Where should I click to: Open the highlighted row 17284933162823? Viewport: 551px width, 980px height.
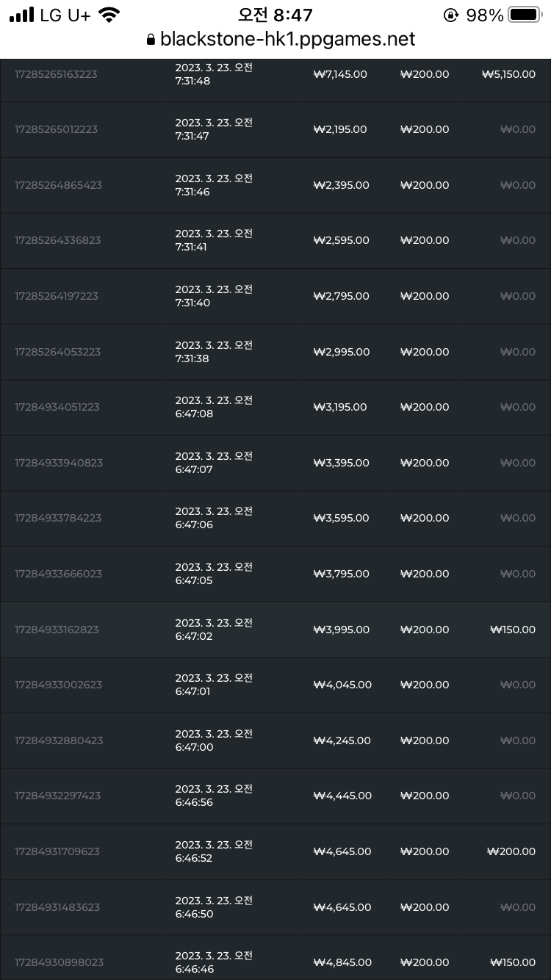click(x=275, y=630)
